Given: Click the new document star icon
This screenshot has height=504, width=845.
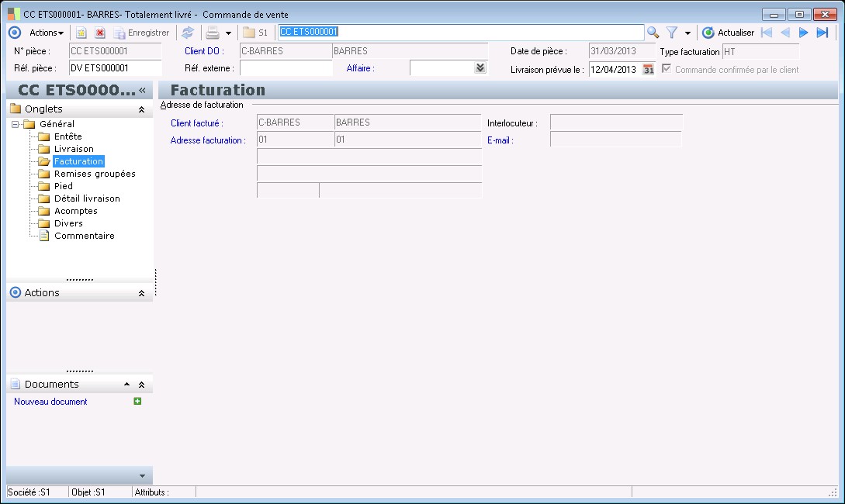Looking at the screenshot, I should point(81,33).
